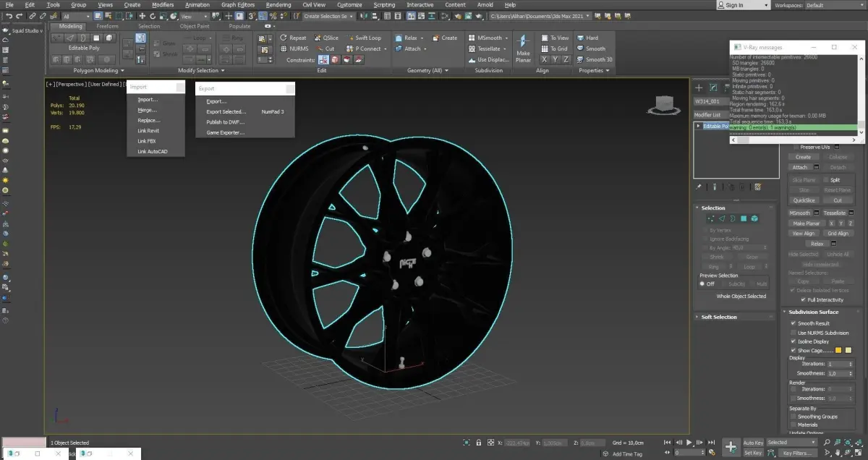Screen dimensions: 868x460
Task: Toggle Smooth Result checkbox
Action: pos(793,323)
